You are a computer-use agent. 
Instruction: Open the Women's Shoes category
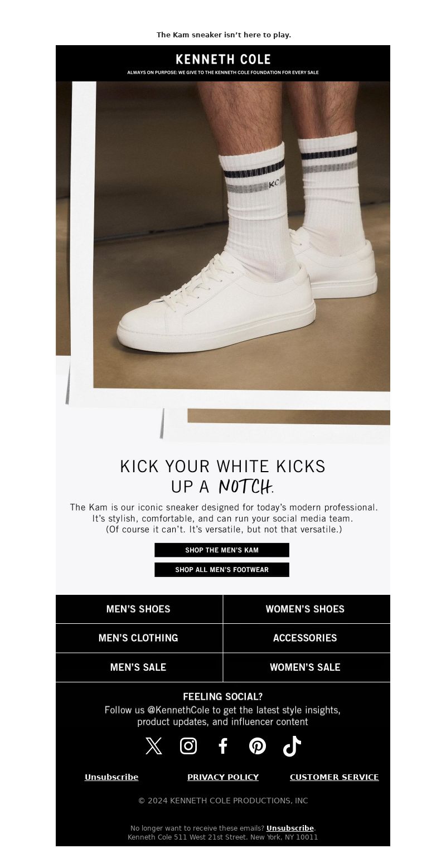coord(307,609)
